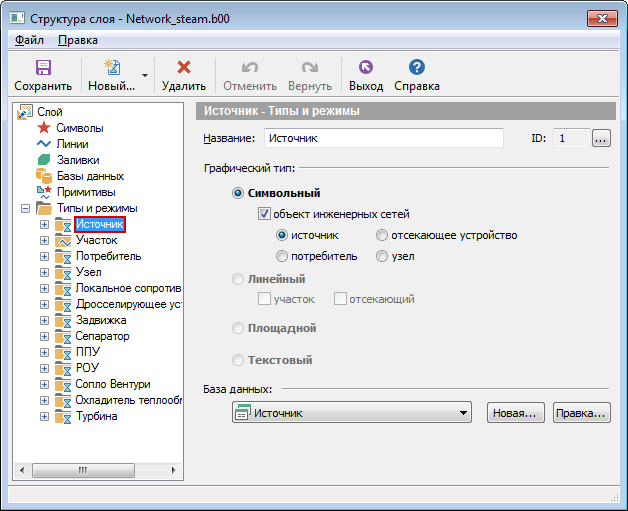
Task: Open the Файл menu
Action: point(29,40)
